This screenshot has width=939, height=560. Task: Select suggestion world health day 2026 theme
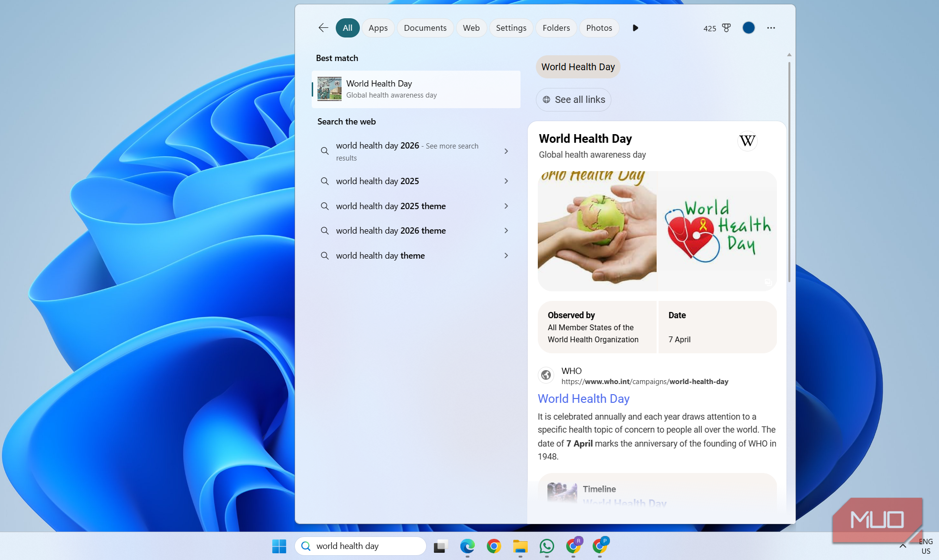(x=391, y=231)
